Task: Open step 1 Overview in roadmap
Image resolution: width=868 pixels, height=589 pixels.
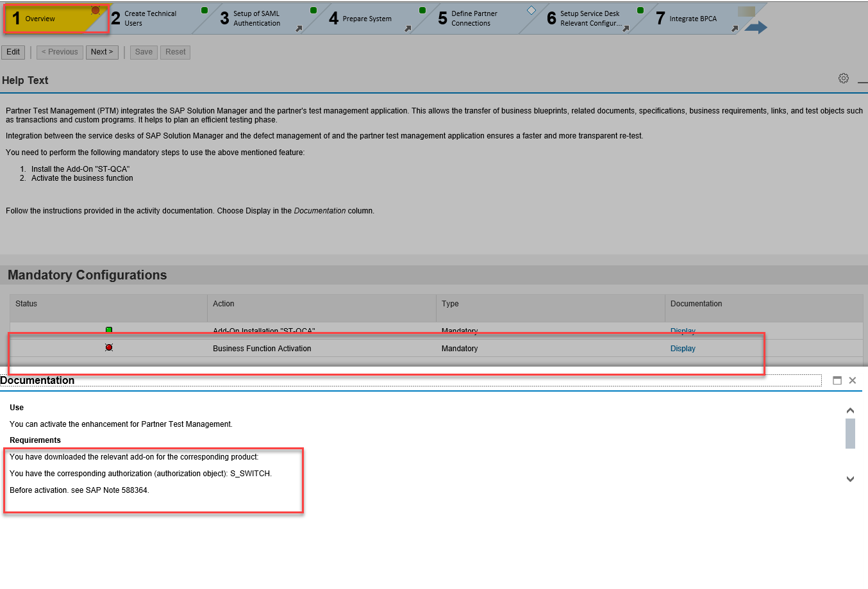Action: click(x=54, y=19)
